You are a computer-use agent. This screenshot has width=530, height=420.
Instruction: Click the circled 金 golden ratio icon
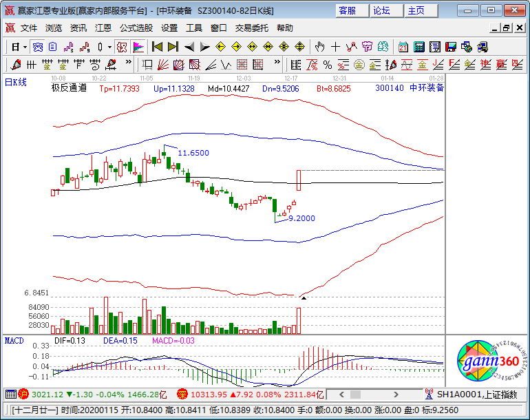pyautogui.click(x=359, y=64)
